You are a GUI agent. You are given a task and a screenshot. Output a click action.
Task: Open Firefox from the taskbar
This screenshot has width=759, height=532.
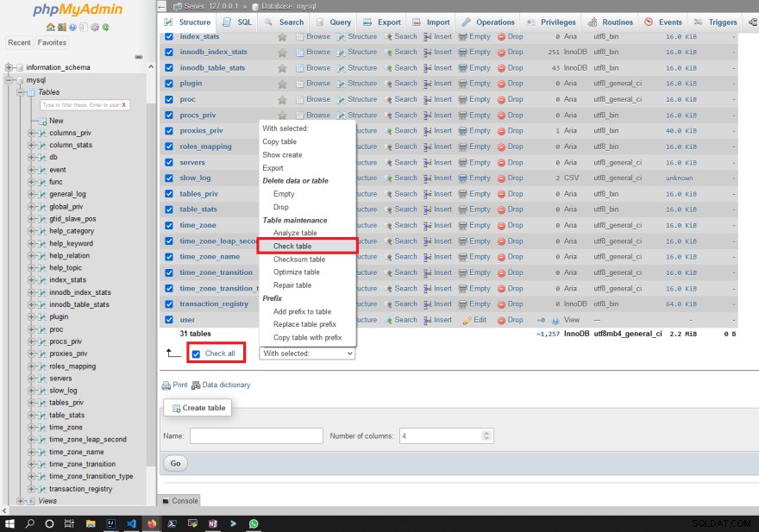152,523
